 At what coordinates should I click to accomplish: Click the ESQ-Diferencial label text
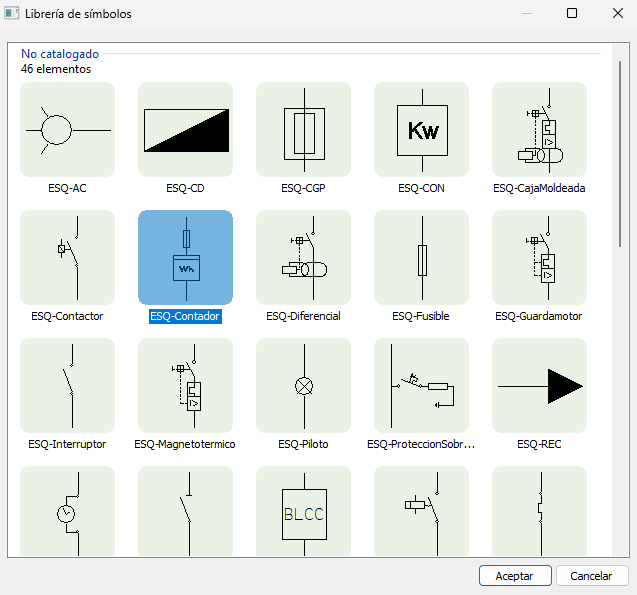click(303, 316)
